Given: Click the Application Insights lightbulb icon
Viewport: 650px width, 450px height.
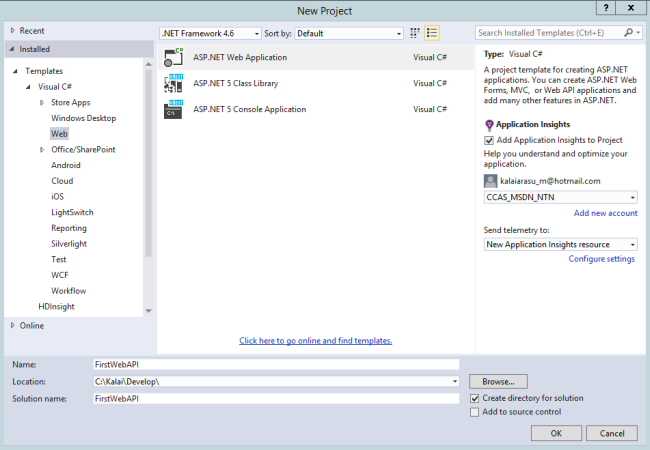Looking at the screenshot, I should point(489,125).
